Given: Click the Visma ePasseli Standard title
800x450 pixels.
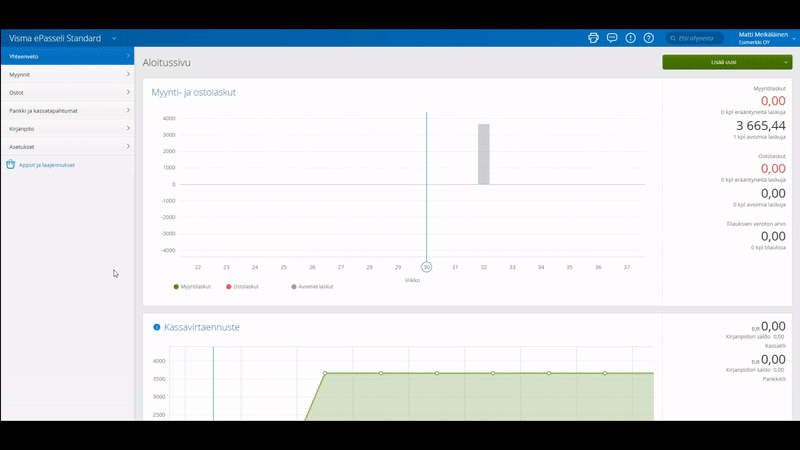Looking at the screenshot, I should (55, 38).
